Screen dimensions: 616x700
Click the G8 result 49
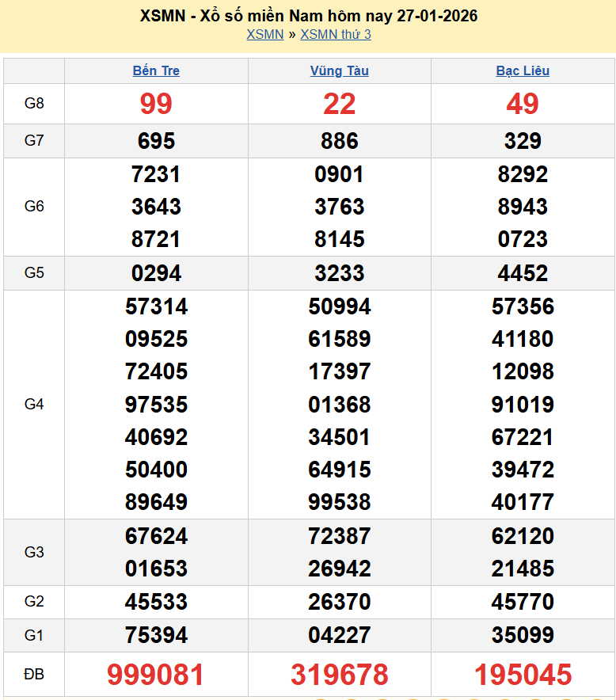(x=523, y=104)
